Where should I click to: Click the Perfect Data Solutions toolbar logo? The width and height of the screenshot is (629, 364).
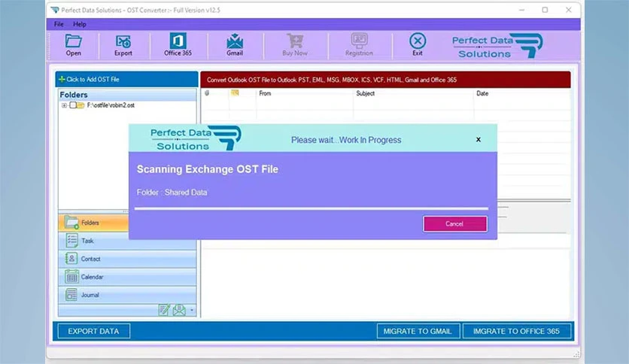point(497,46)
